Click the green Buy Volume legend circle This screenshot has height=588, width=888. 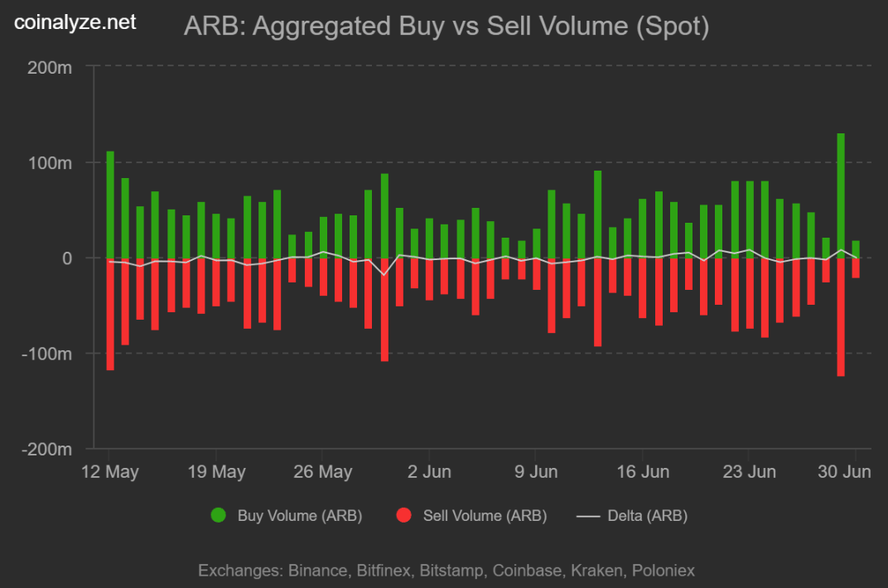point(218,516)
